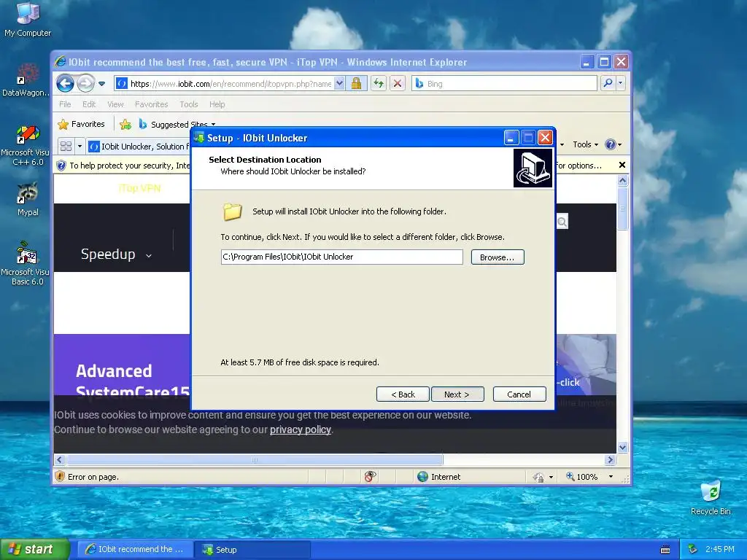747x560 pixels.
Task: Click the IE address bar URL
Action: click(x=231, y=84)
